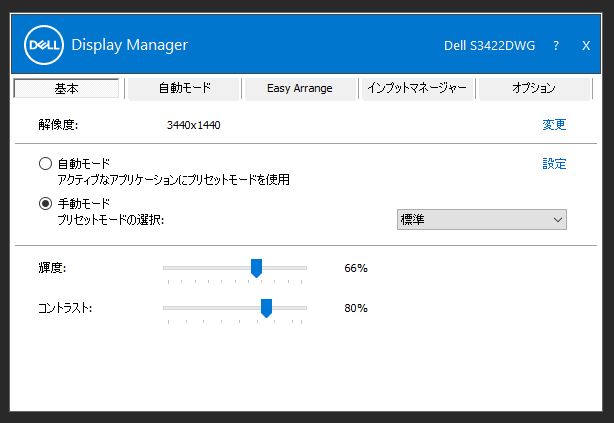The height and width of the screenshot is (423, 614).
Task: Click the Display Manager title text
Action: tap(130, 45)
